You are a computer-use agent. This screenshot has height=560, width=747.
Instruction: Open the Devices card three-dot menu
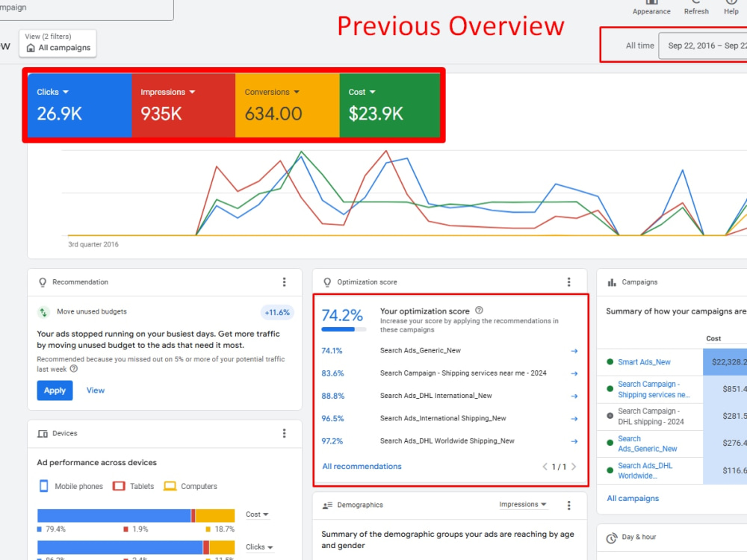[285, 433]
